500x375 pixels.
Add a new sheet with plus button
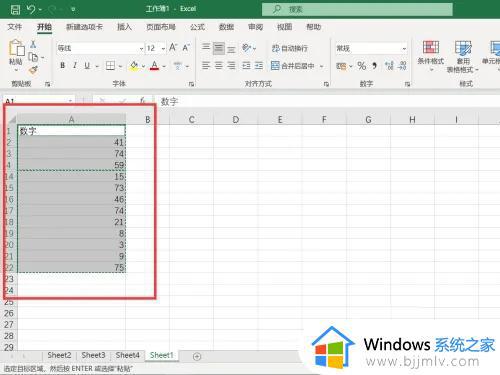pos(197,357)
